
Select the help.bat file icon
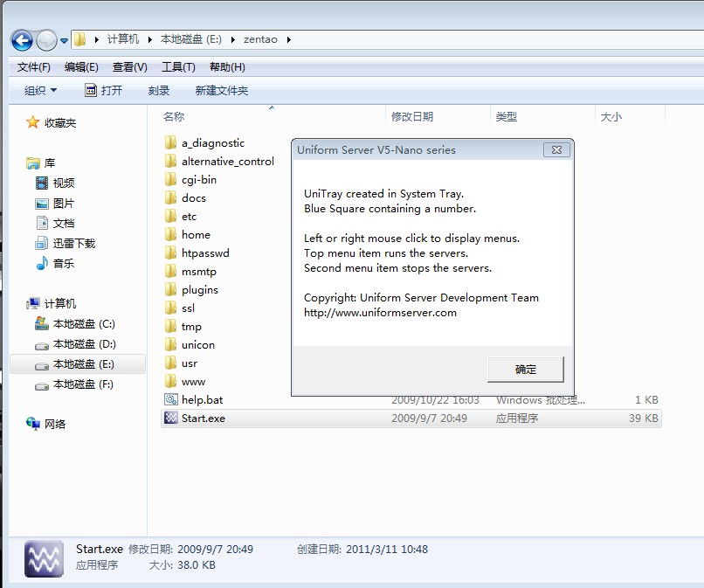(171, 399)
